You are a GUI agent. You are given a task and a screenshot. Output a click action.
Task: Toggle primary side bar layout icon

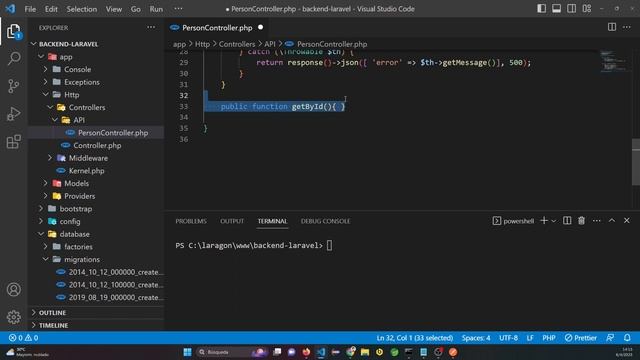click(x=541, y=9)
